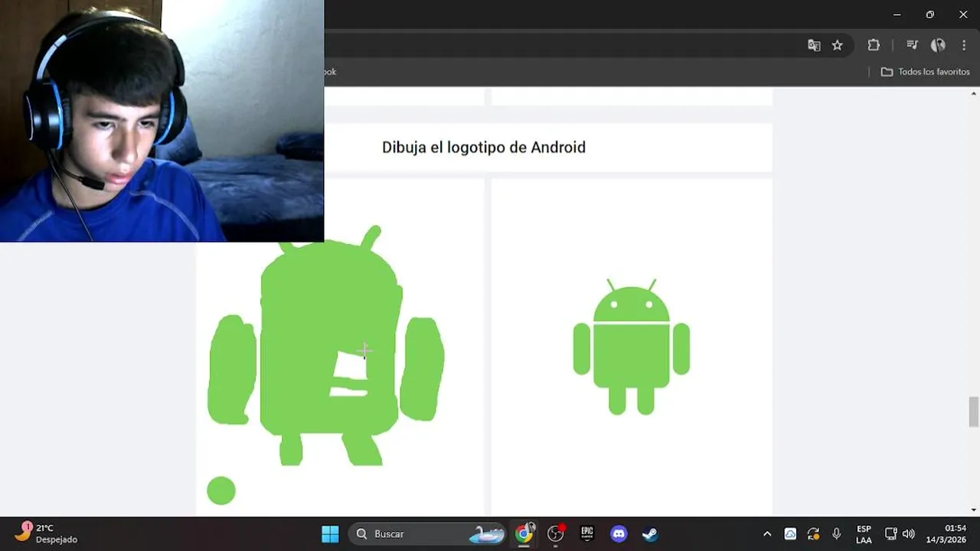The image size is (980, 551).
Task: Open the cloud tray icon
Action: (790, 534)
